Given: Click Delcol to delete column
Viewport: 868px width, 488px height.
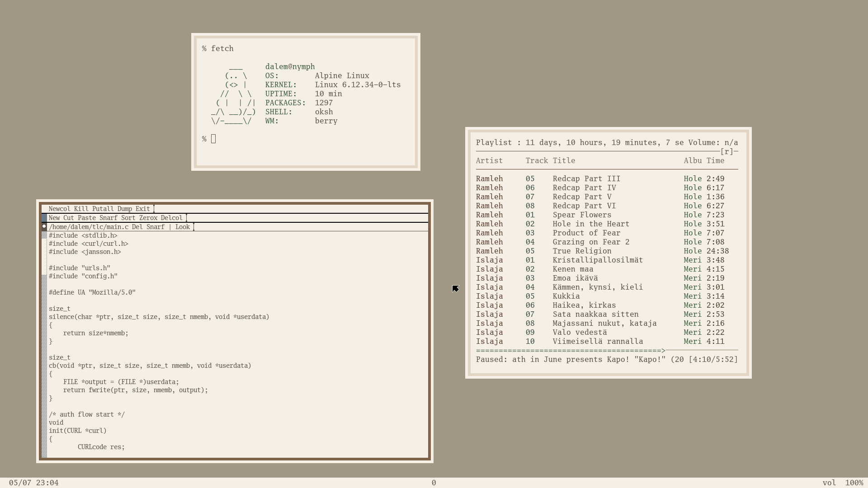Looking at the screenshot, I should (x=171, y=218).
